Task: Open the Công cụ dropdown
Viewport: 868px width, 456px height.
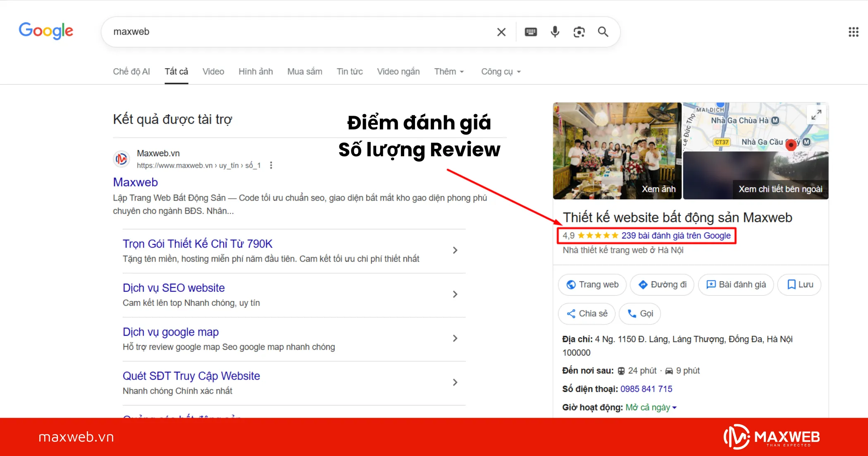Action: pos(500,71)
